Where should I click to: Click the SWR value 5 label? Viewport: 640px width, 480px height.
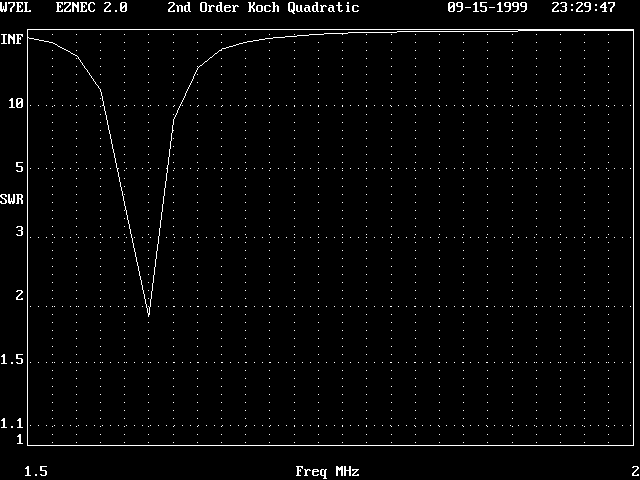tap(20, 167)
